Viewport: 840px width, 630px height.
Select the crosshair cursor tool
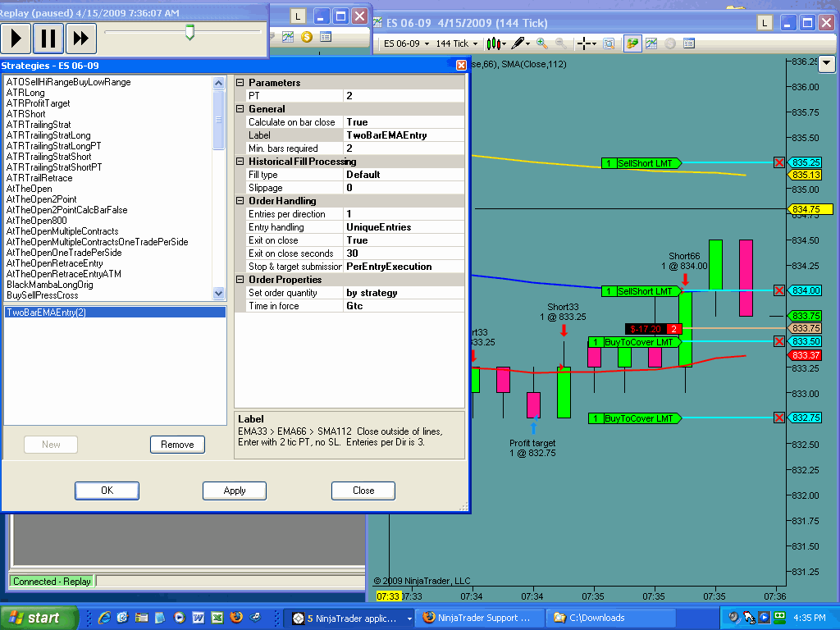[586, 44]
